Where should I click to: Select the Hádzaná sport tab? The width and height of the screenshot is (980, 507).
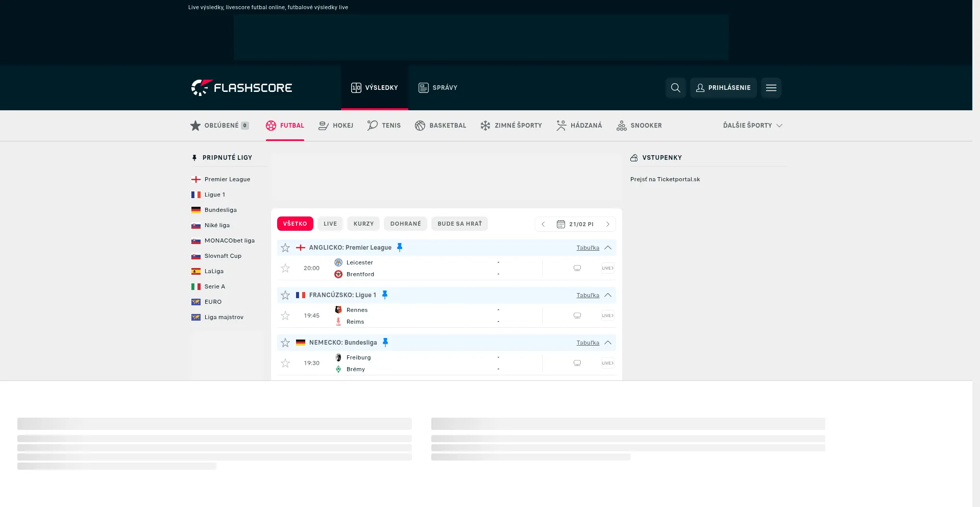point(579,126)
